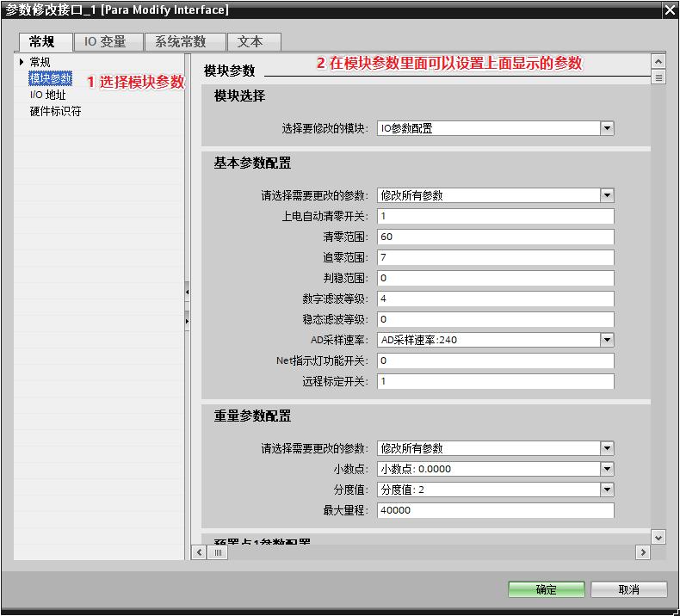Click the 确定 button
This screenshot has height=616, width=680.
(546, 589)
